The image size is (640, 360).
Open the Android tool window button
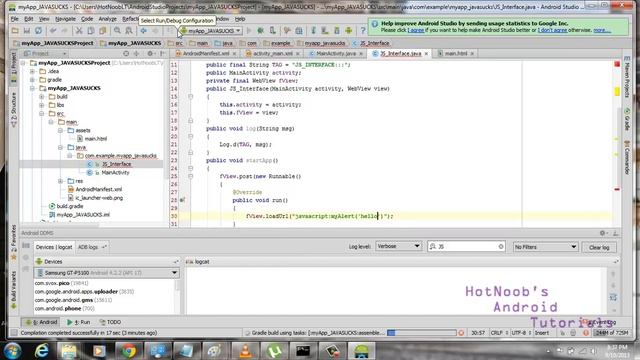[x=41, y=322]
